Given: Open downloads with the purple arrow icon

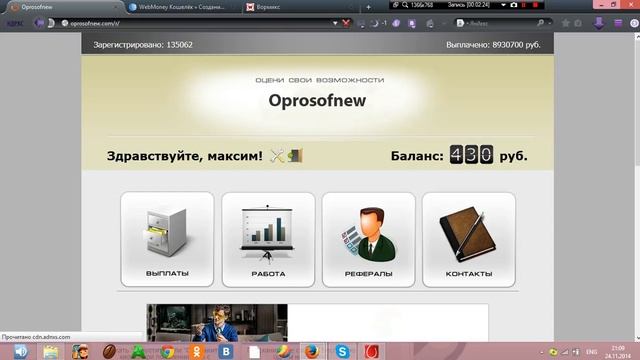Looking at the screenshot, I should click(599, 23).
